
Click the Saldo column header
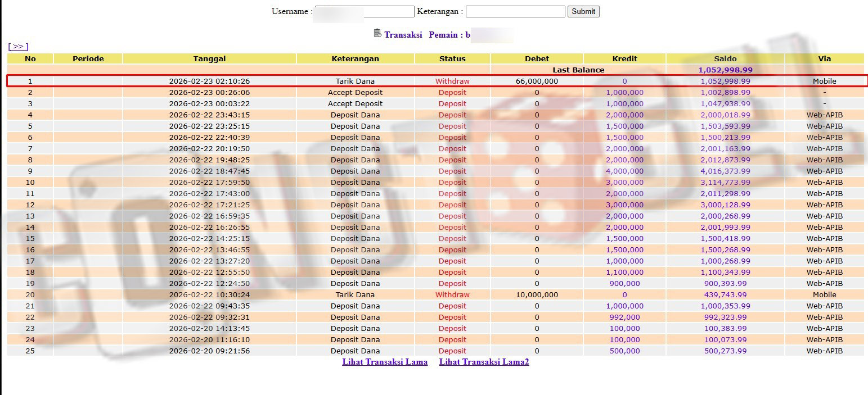(725, 58)
